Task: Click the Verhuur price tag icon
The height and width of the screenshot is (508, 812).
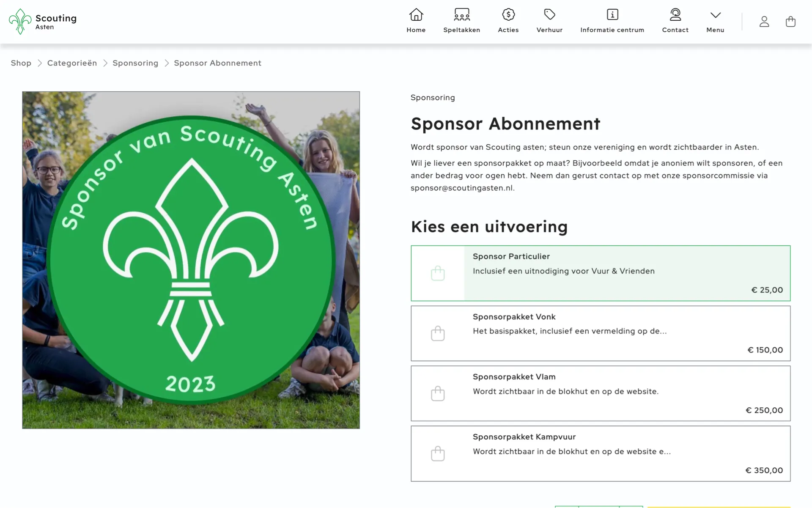Action: tap(549, 15)
